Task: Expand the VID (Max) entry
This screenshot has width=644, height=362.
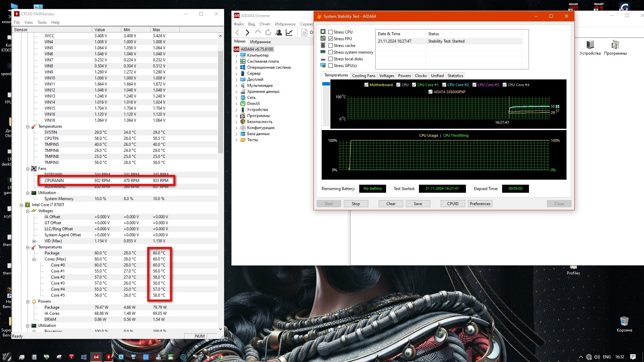Action: tap(34, 241)
